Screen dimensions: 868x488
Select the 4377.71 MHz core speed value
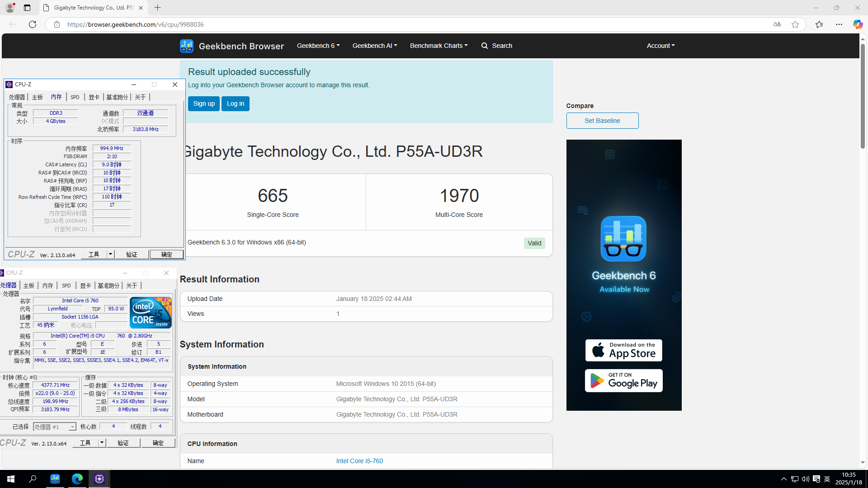coord(55,385)
